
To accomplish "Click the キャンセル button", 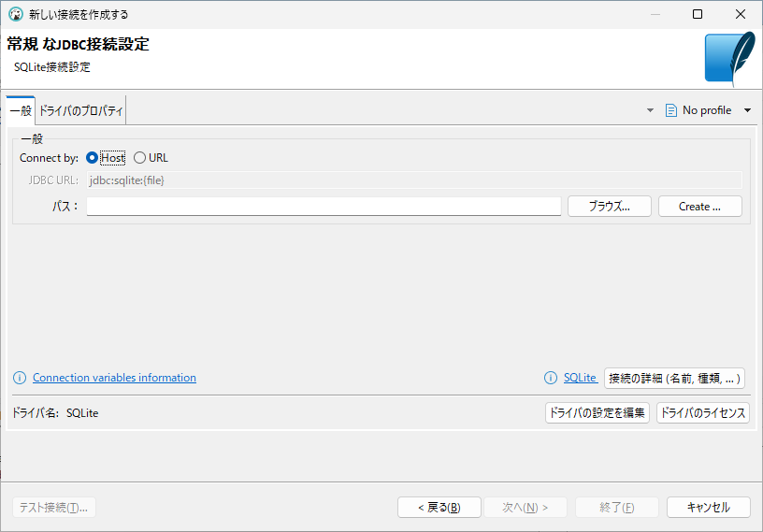I will [709, 507].
